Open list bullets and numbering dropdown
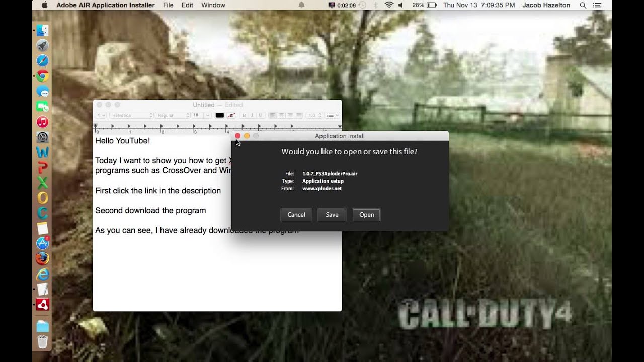Viewport: 644px width, 362px height. click(x=333, y=115)
